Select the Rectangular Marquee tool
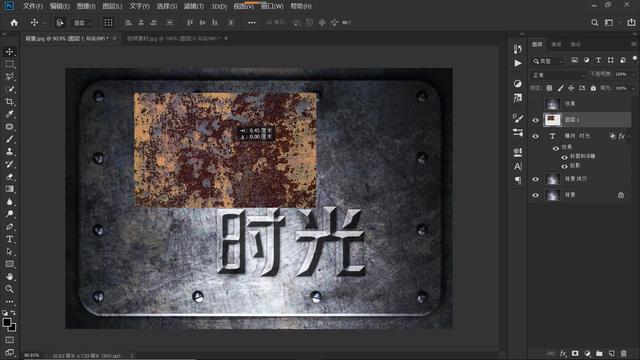This screenshot has height=360, width=640. pyautogui.click(x=9, y=64)
